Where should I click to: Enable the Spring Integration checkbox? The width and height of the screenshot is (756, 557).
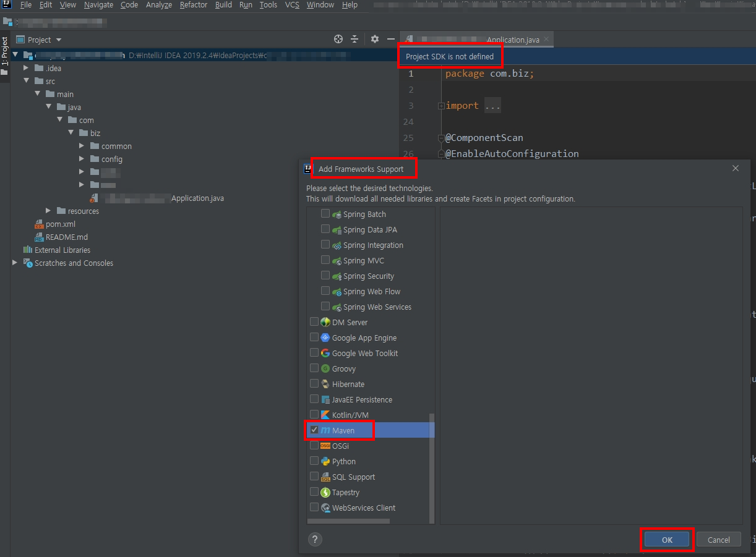coord(325,244)
